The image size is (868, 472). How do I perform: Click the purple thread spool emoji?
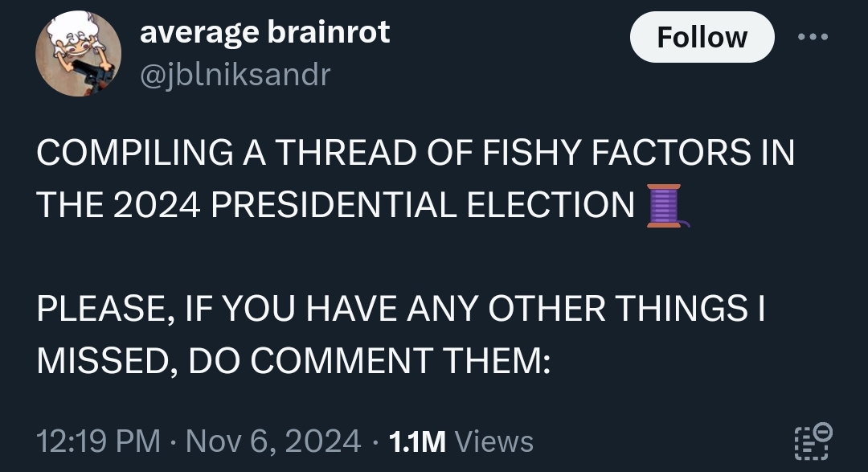(665, 206)
